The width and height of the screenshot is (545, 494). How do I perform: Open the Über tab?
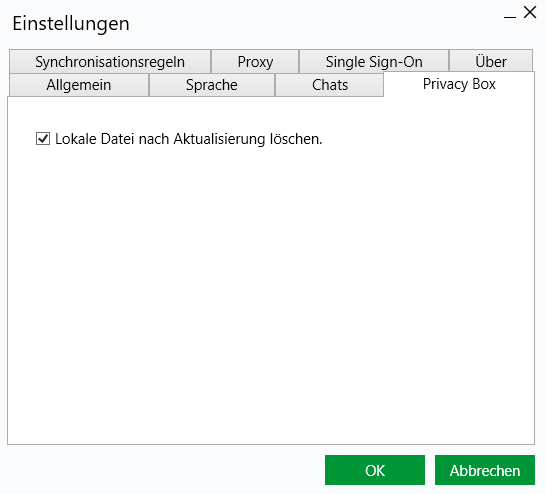pyautogui.click(x=491, y=62)
